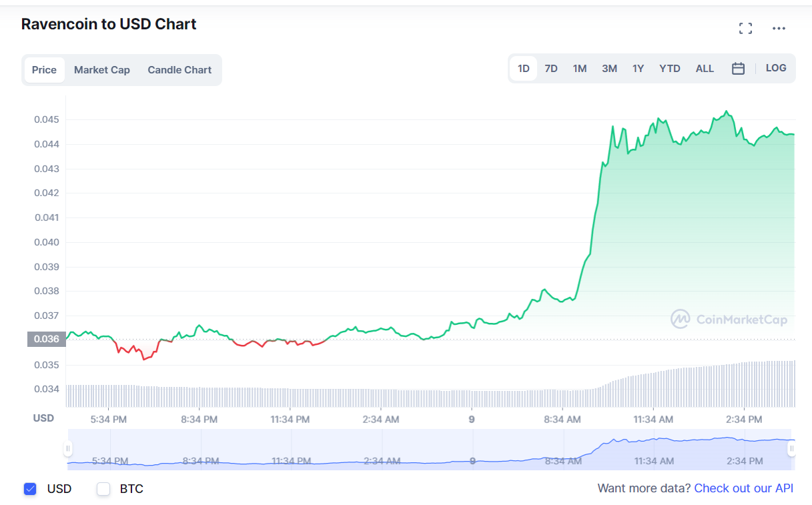Click the 11:34 AM x-axis label

[653, 419]
